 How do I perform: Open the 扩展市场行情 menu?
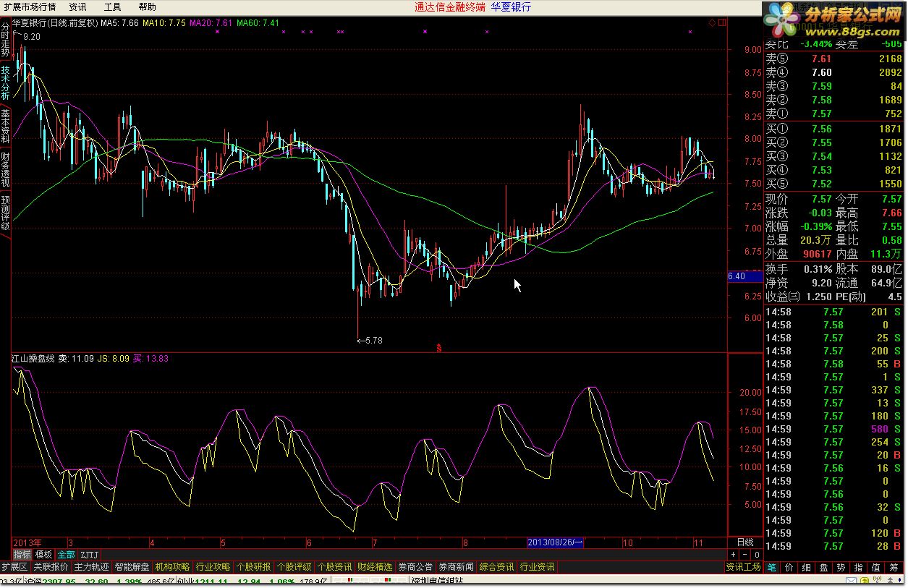coord(28,7)
